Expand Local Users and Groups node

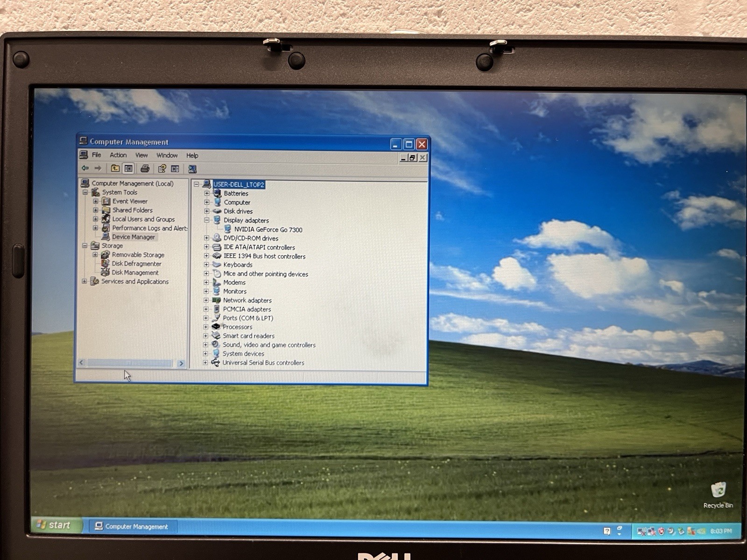(96, 219)
